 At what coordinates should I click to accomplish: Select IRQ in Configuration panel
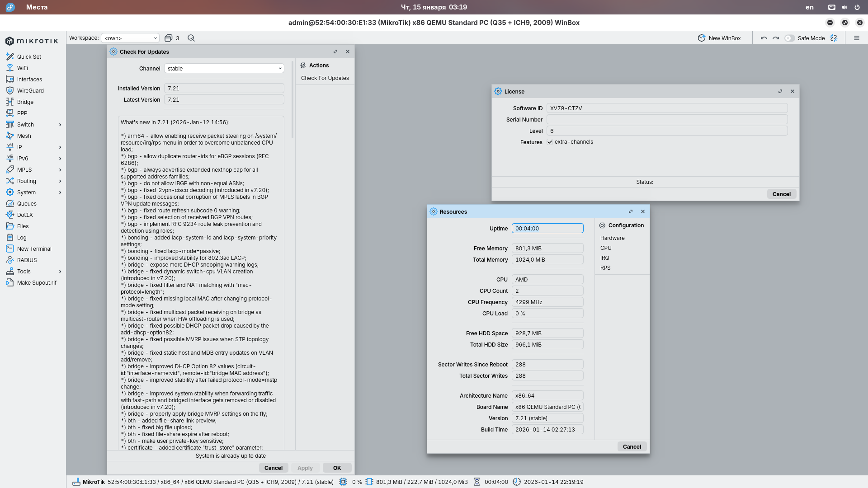[604, 258]
